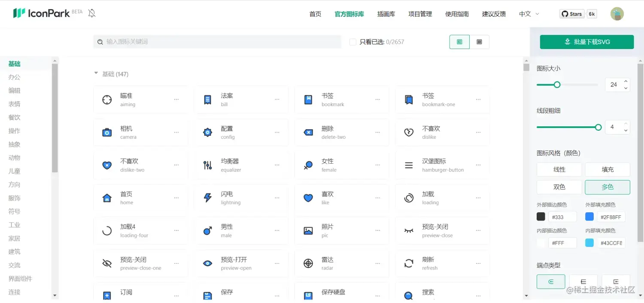Click the #333 outer stroke color swatch
Image resolution: width=644 pixels, height=303 pixels.
point(541,216)
